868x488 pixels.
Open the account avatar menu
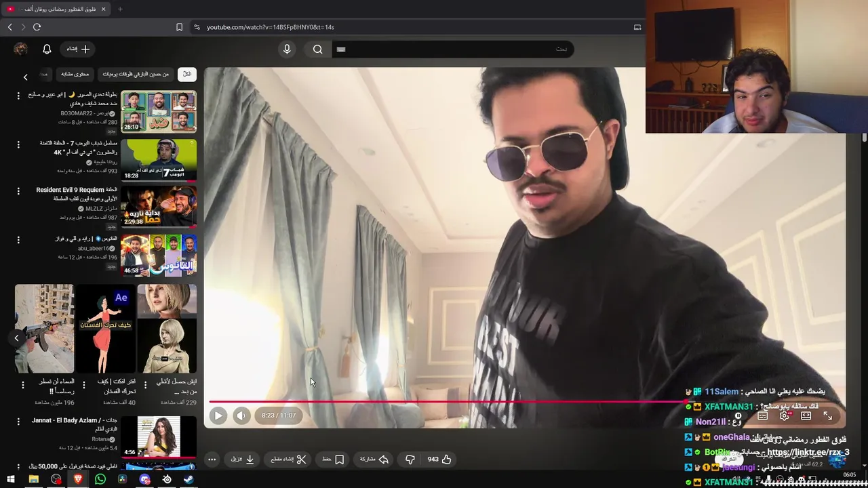tap(20, 49)
